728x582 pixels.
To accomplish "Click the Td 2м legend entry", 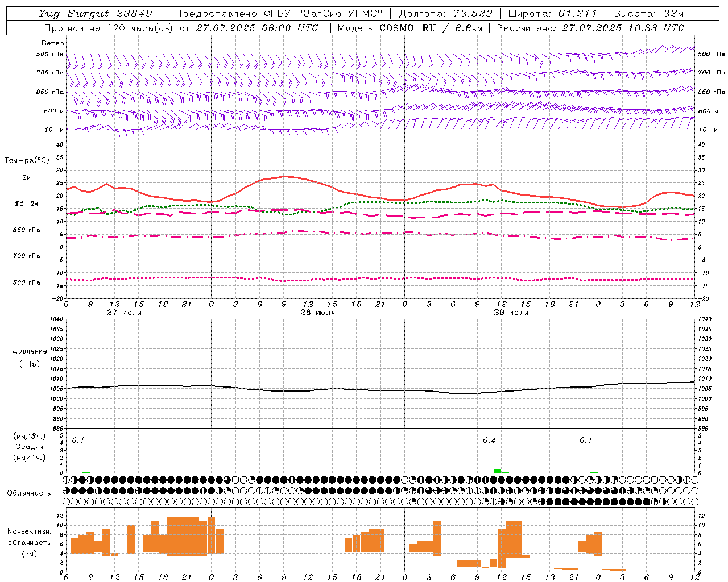I will point(26,203).
